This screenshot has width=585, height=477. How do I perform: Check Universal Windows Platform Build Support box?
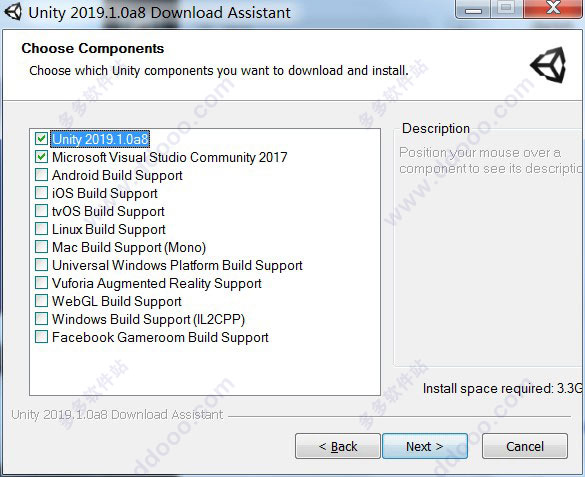41,265
